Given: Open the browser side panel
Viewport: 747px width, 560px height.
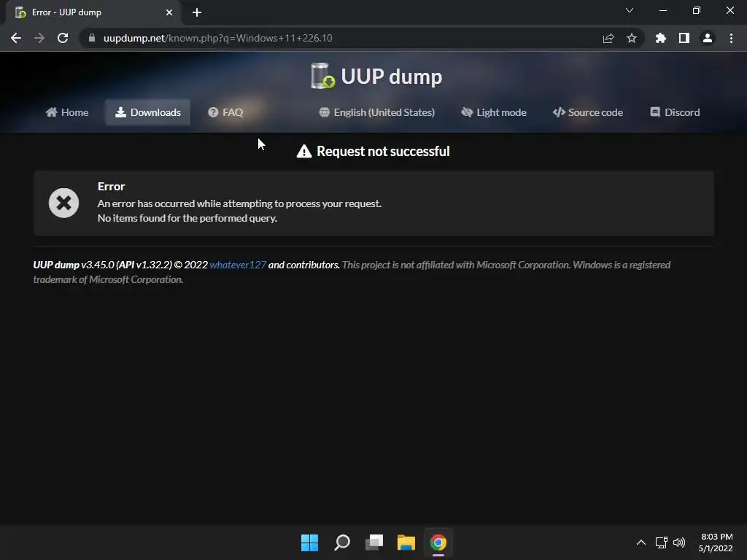Looking at the screenshot, I should (x=684, y=38).
